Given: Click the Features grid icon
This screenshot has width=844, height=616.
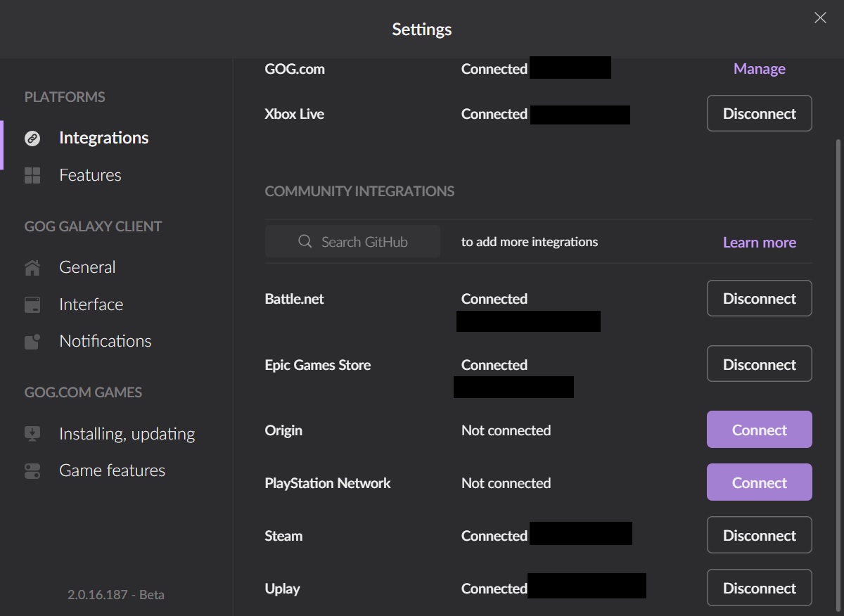Looking at the screenshot, I should pyautogui.click(x=32, y=175).
